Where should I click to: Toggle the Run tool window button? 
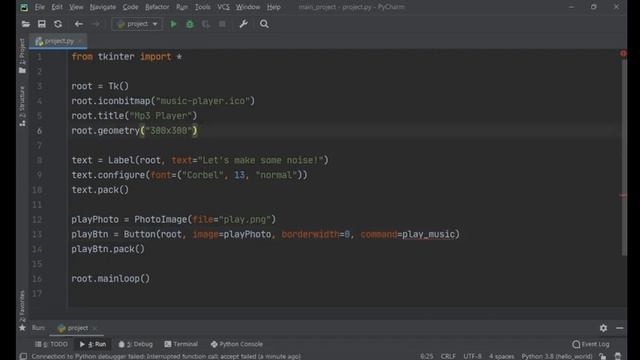tap(93, 344)
